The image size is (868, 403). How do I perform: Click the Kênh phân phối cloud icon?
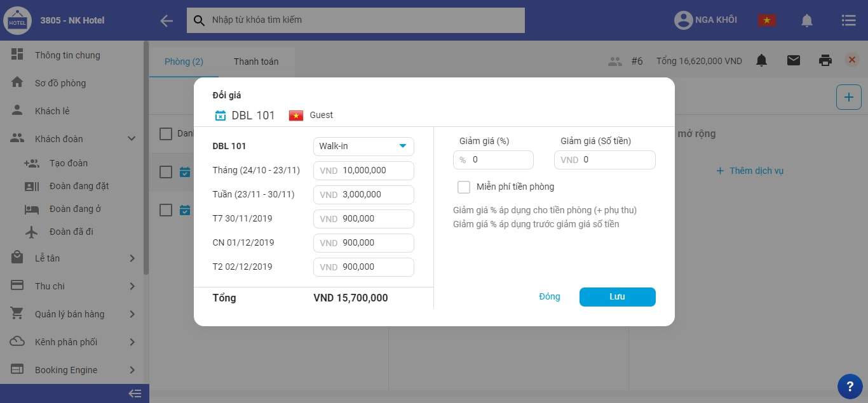(17, 341)
